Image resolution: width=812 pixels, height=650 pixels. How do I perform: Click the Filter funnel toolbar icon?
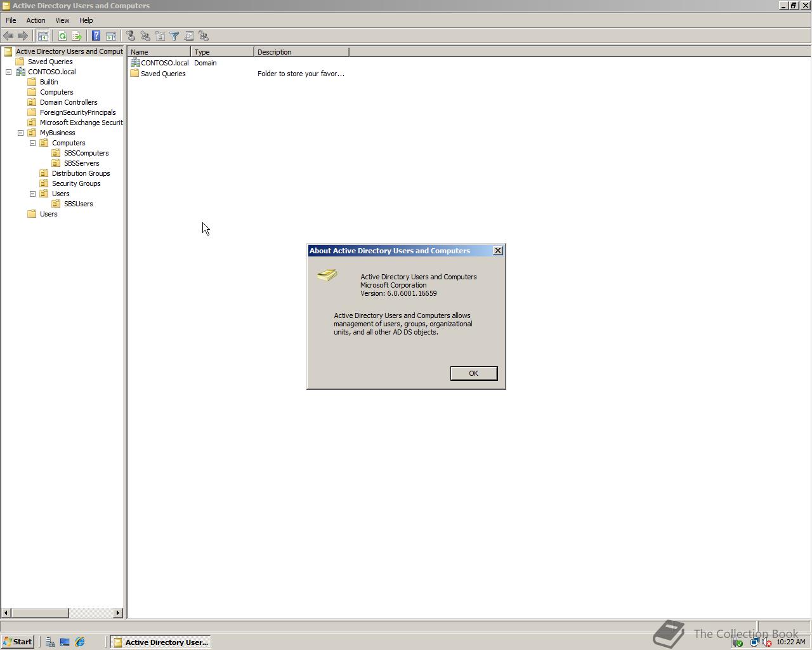pos(174,36)
